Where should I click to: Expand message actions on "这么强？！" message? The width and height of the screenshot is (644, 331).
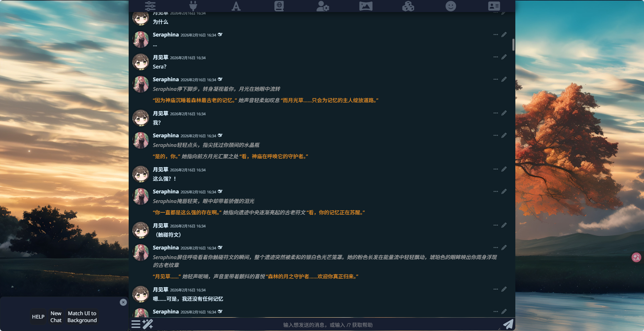point(495,169)
